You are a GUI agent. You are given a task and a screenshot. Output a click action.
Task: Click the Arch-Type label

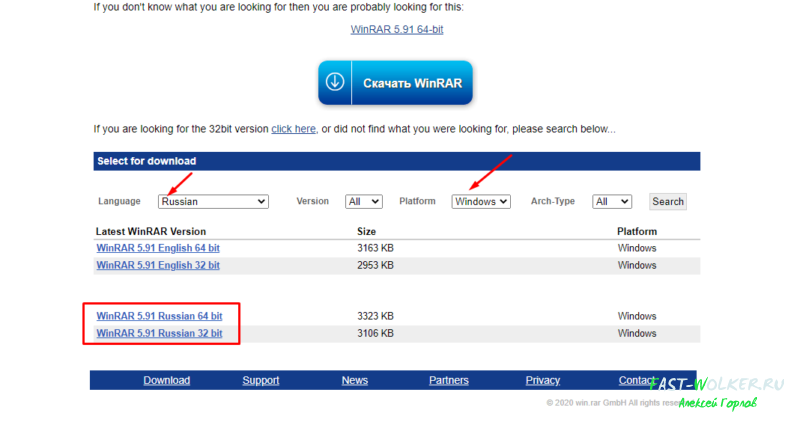coord(553,201)
